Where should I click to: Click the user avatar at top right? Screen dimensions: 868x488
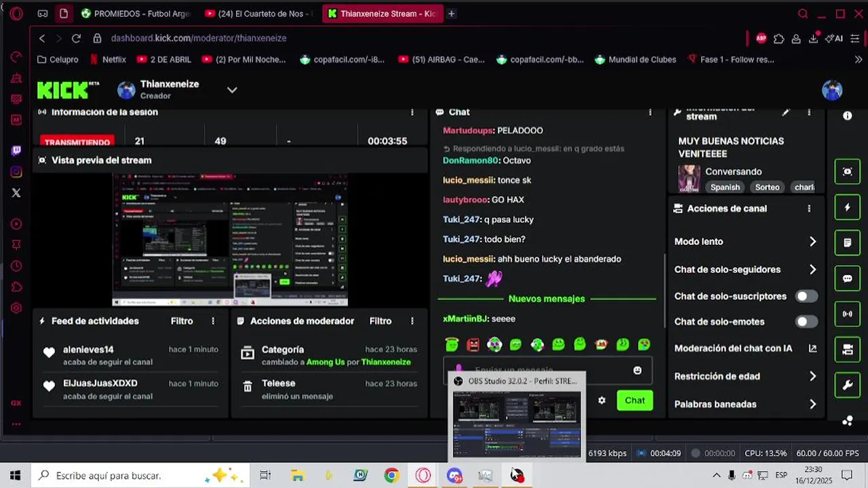click(832, 89)
